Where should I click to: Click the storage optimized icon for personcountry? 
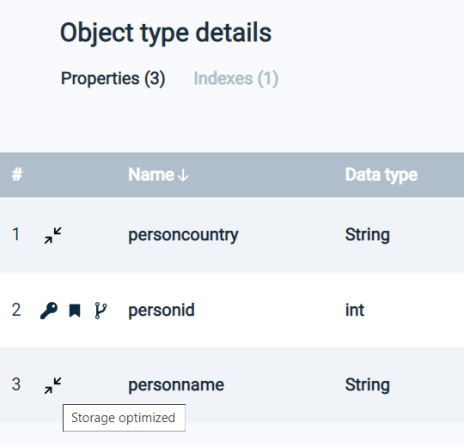(53, 235)
